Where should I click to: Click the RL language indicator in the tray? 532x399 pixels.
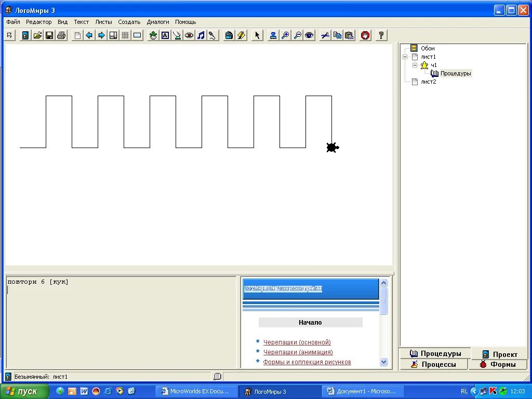click(x=464, y=391)
